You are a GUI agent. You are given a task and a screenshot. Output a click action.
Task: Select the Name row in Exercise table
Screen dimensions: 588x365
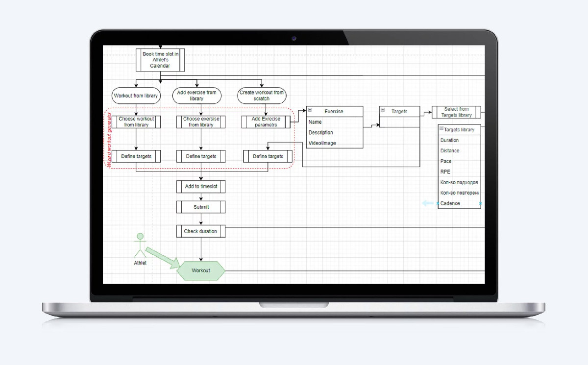click(335, 122)
